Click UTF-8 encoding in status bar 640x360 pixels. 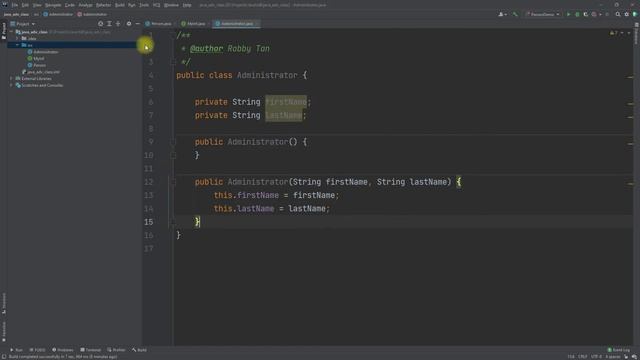(x=596, y=357)
